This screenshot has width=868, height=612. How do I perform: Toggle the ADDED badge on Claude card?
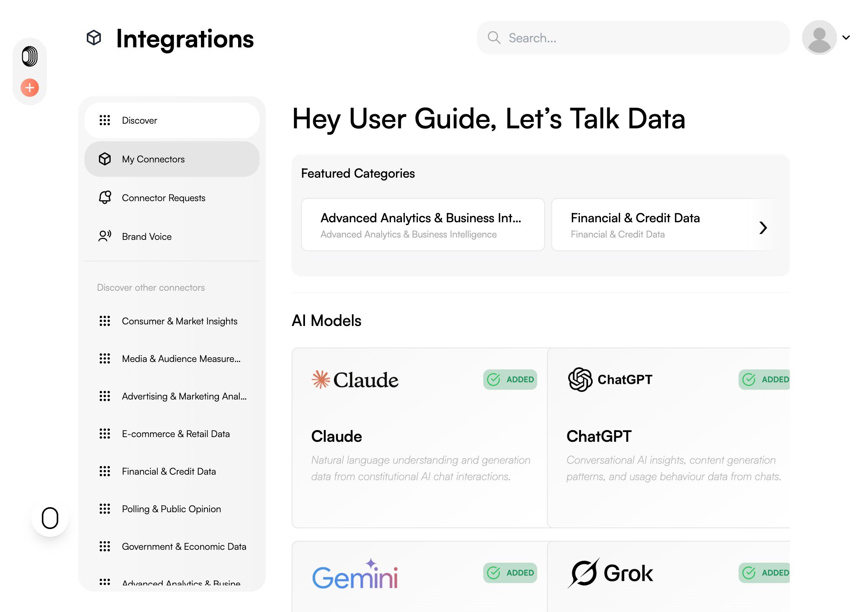click(510, 380)
